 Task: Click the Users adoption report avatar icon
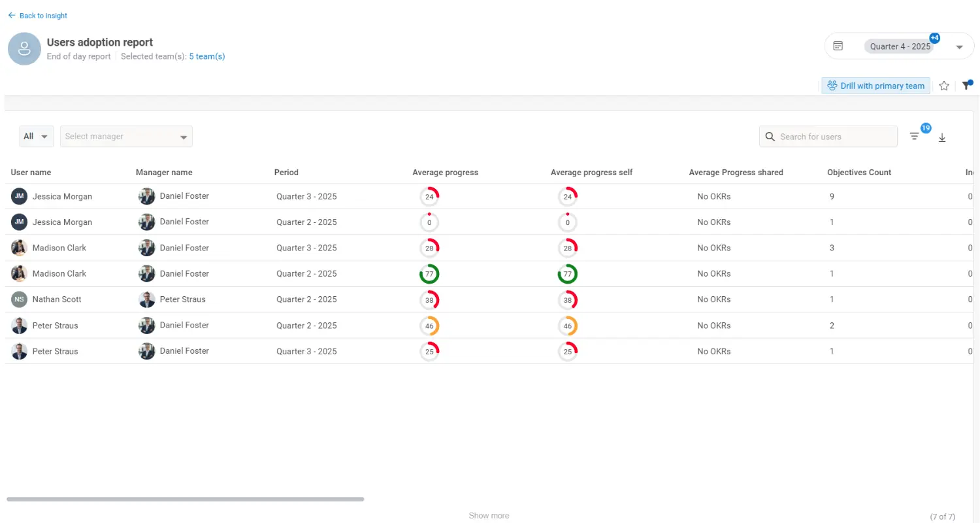(24, 48)
